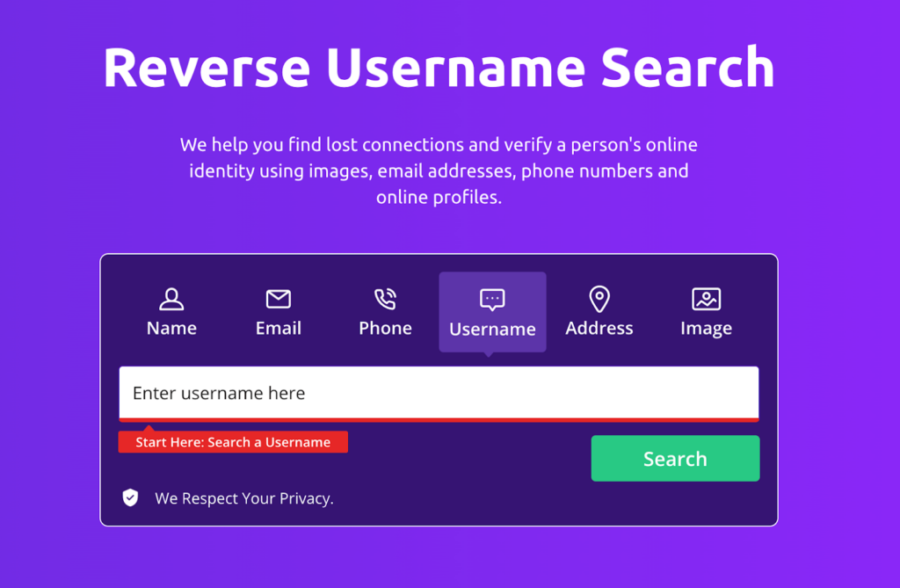Switch to the Email search tab
Screen dimensions: 900x588
tap(279, 312)
